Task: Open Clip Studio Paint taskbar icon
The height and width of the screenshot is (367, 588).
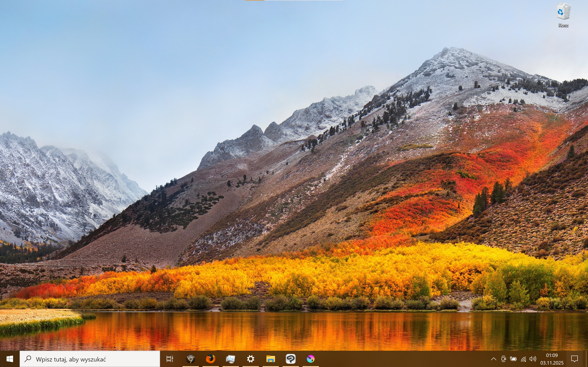Action: tap(291, 359)
